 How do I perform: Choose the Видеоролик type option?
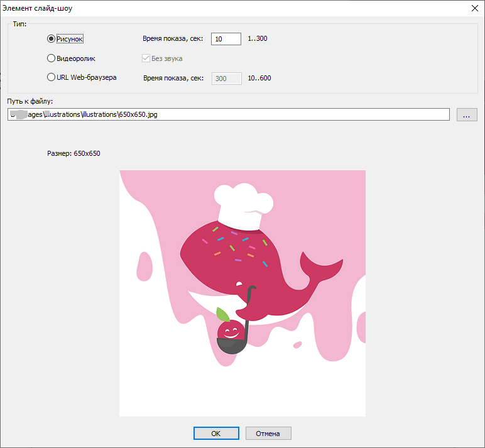pos(52,58)
